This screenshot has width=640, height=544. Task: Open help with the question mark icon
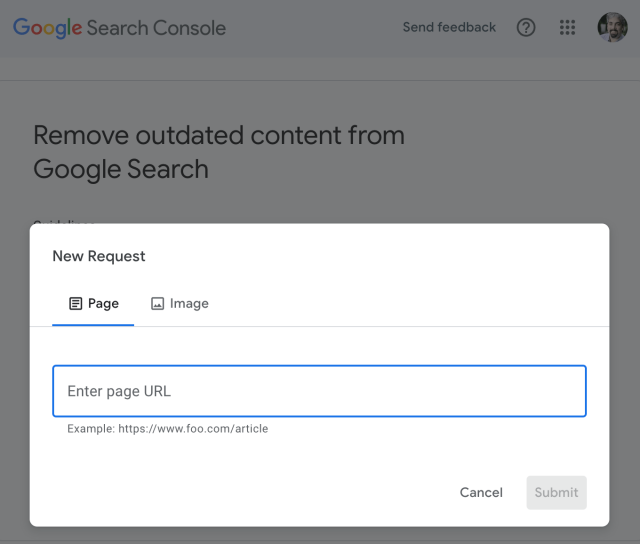[x=526, y=28]
